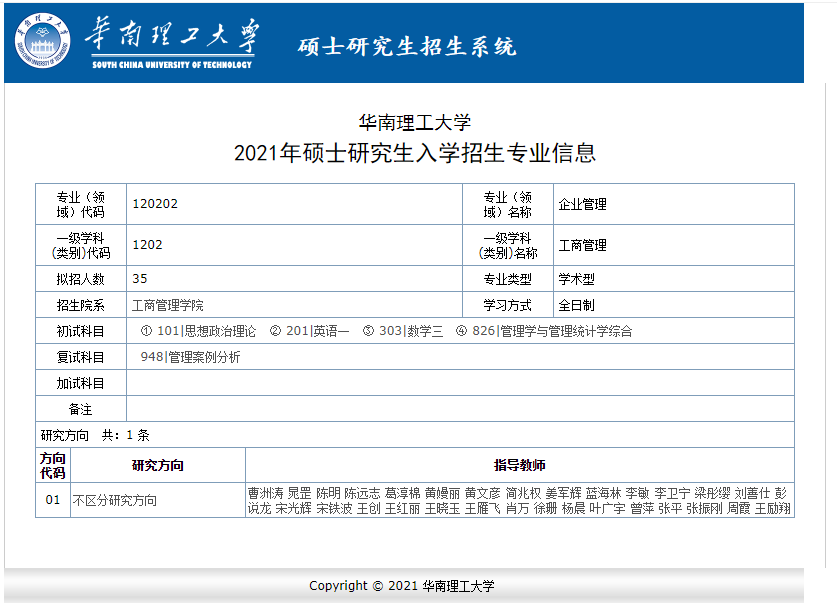Click the planned enrollment value 35

(140, 279)
